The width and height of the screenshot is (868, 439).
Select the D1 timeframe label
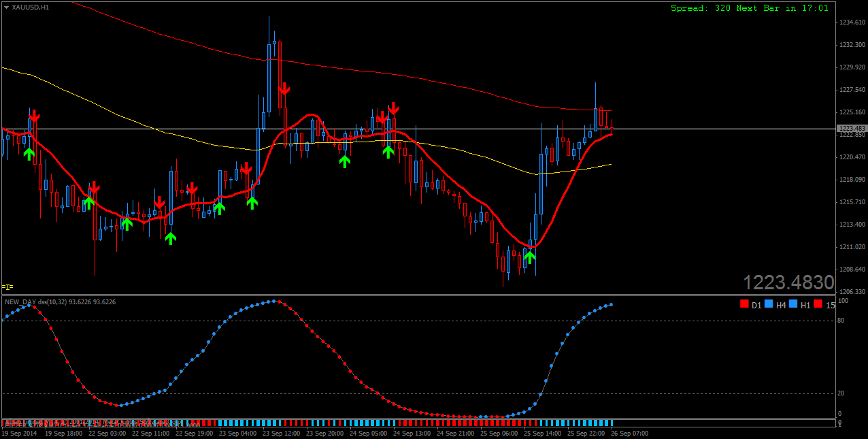pos(756,305)
